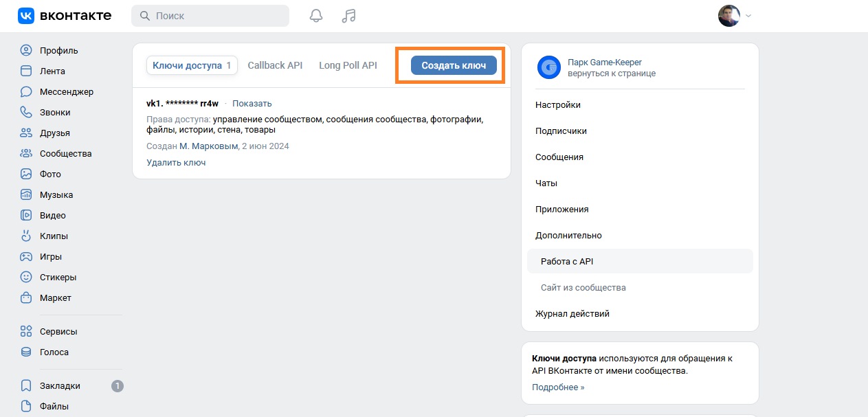Click the Парк Game-Keeper community avatar
This screenshot has width=868, height=417.
pos(548,67)
